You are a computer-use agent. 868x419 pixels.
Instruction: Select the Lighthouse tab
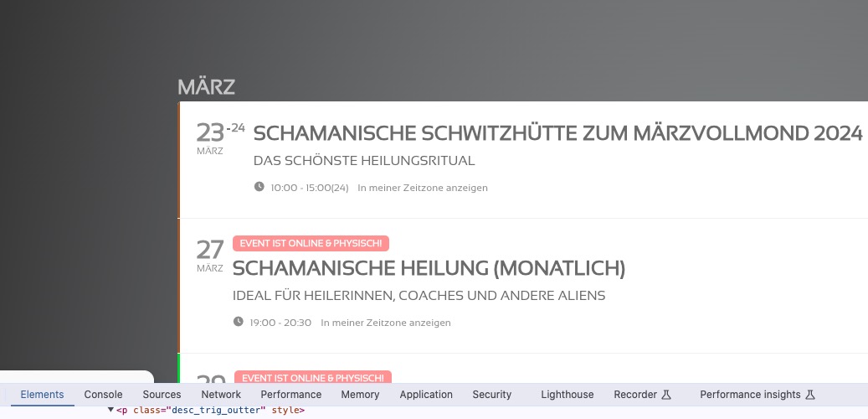pyautogui.click(x=567, y=395)
